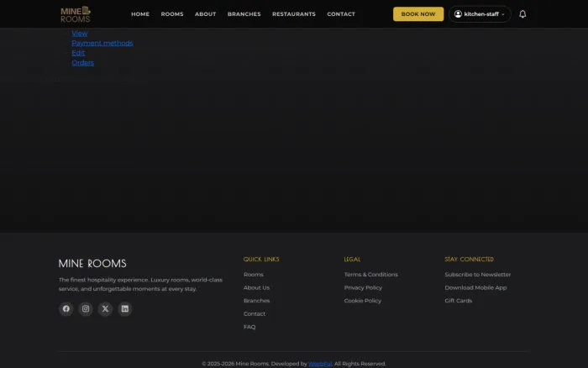Go to the Rooms menu item
Screen dimensions: 588x368
coord(172,14)
